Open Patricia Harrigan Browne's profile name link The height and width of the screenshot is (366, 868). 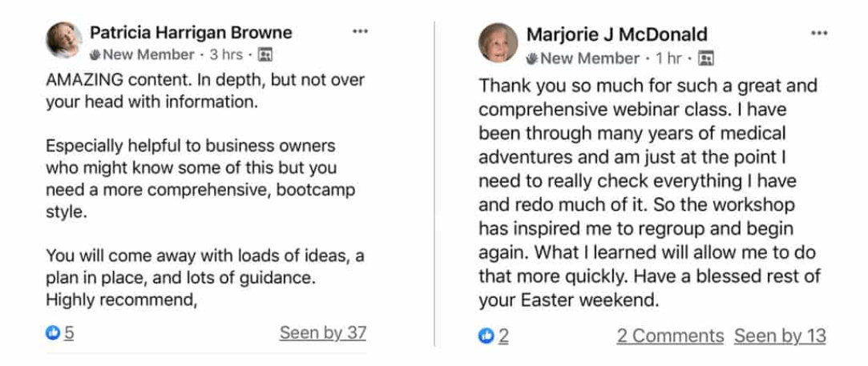click(x=191, y=33)
